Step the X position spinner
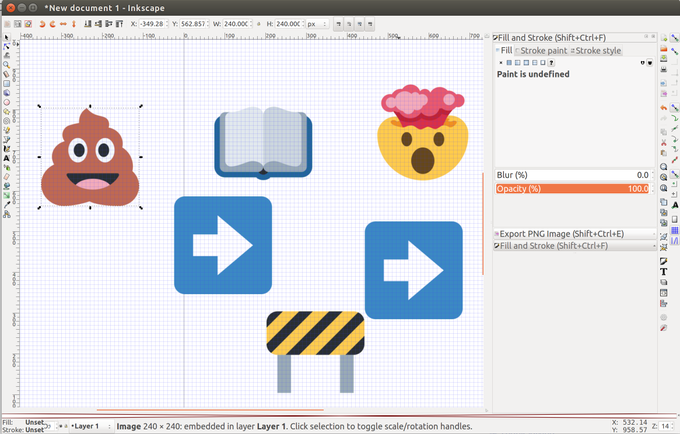 (167, 24)
